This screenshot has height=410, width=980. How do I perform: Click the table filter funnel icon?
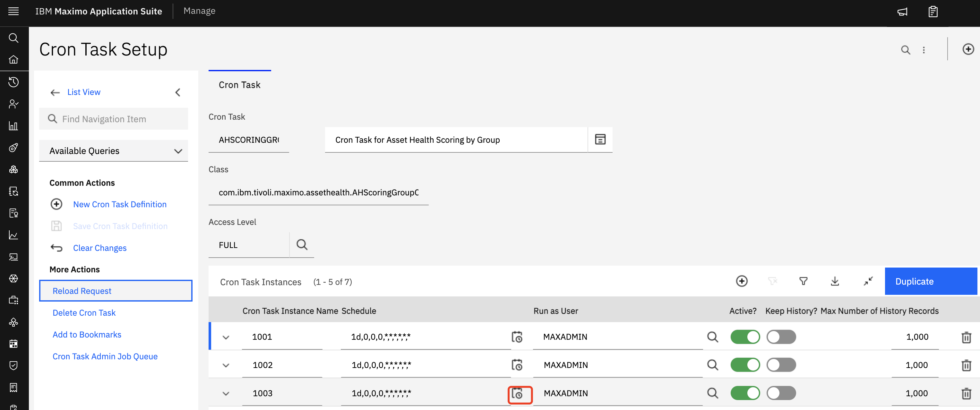point(803,281)
